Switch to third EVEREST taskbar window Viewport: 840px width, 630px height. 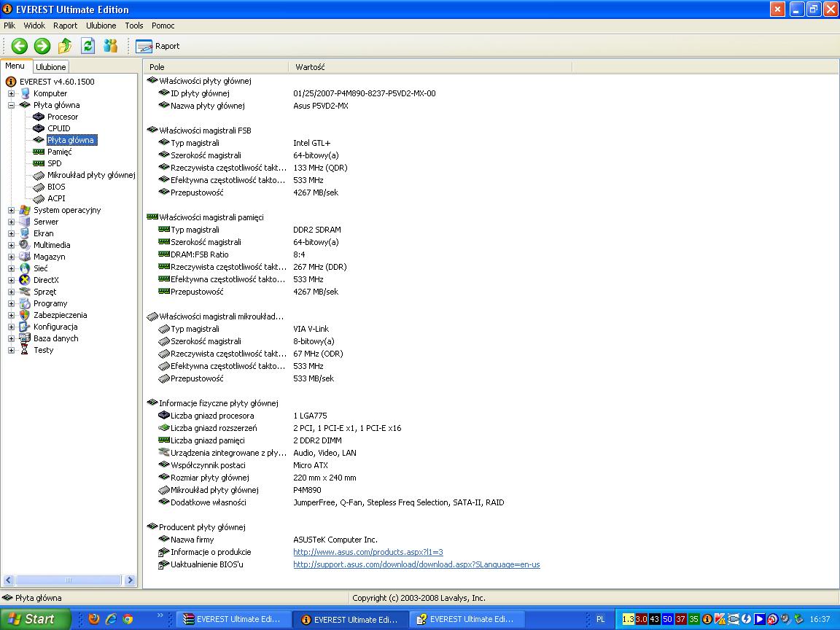467,619
